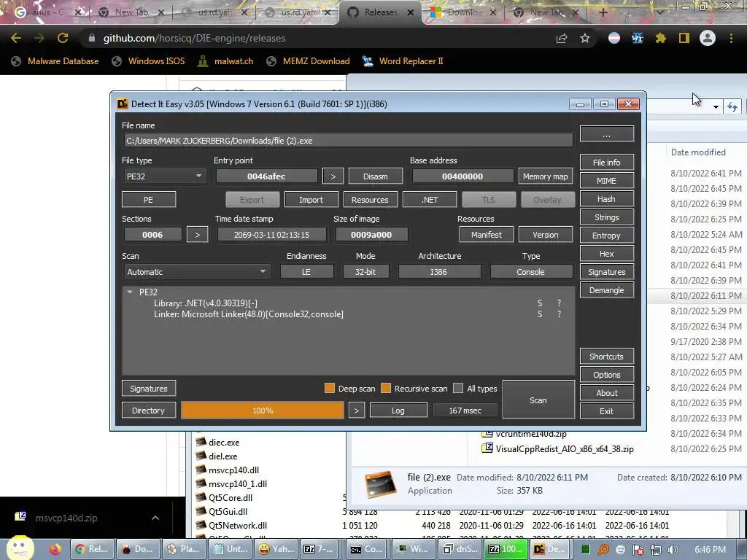Viewport: 747px width, 560px height.
Task: Open the Word Replacer II bookmark
Action: 403,61
